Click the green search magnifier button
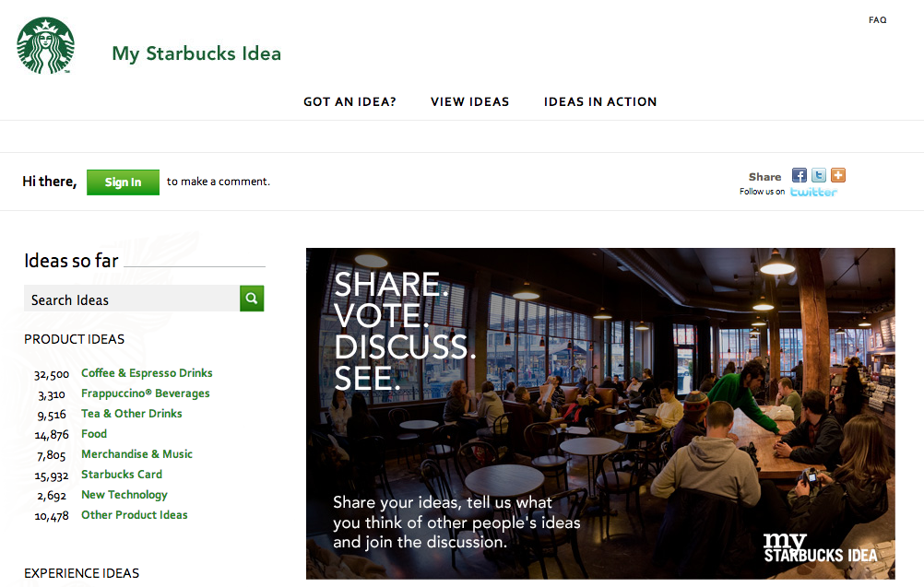Viewport: 924px width, 587px height. [252, 299]
